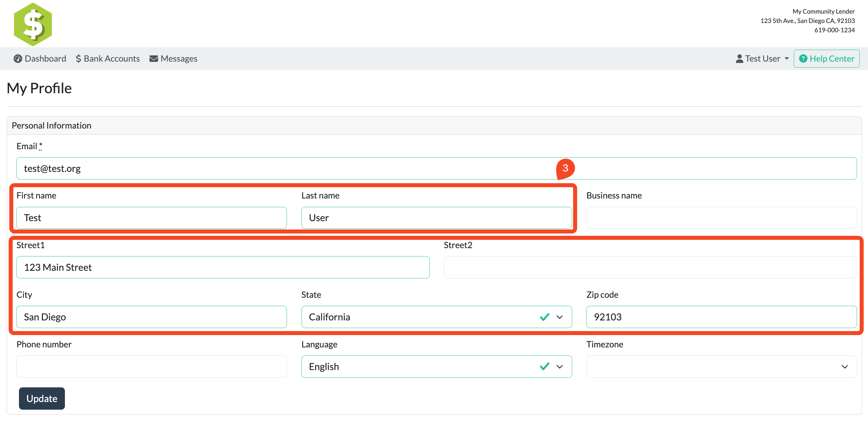Click the empty Business name field

721,217
